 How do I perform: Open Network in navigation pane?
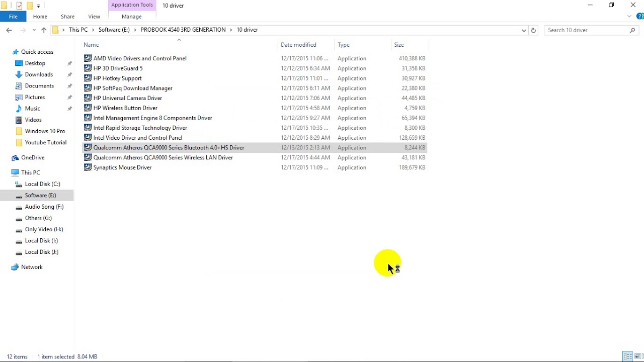(32, 267)
